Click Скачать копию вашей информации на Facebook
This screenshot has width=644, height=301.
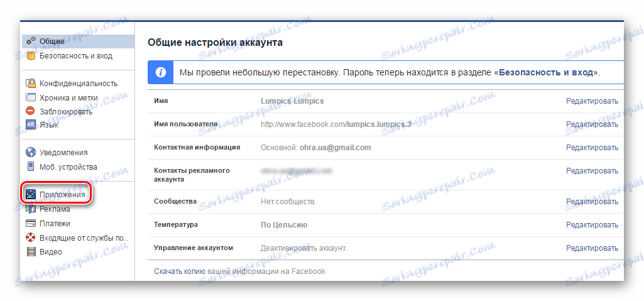(239, 271)
